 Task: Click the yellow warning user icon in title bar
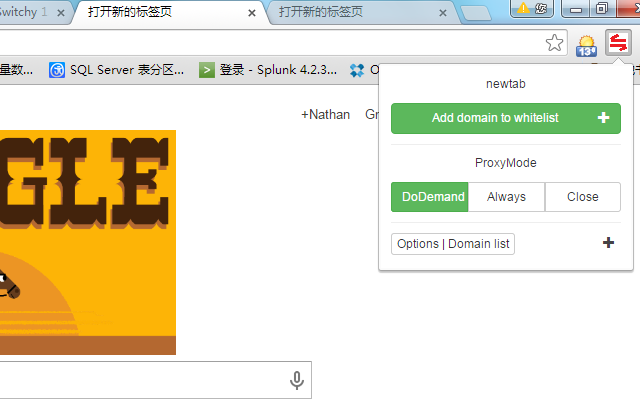532,8
